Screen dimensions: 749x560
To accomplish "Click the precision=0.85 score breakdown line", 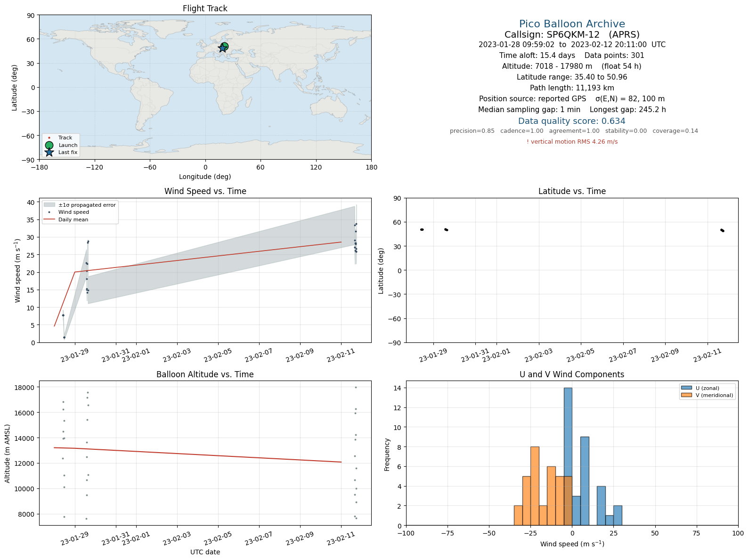I will 574,131.
